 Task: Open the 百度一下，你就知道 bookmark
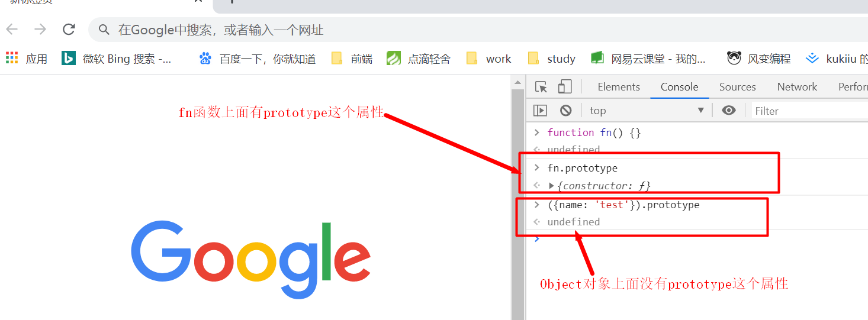257,59
